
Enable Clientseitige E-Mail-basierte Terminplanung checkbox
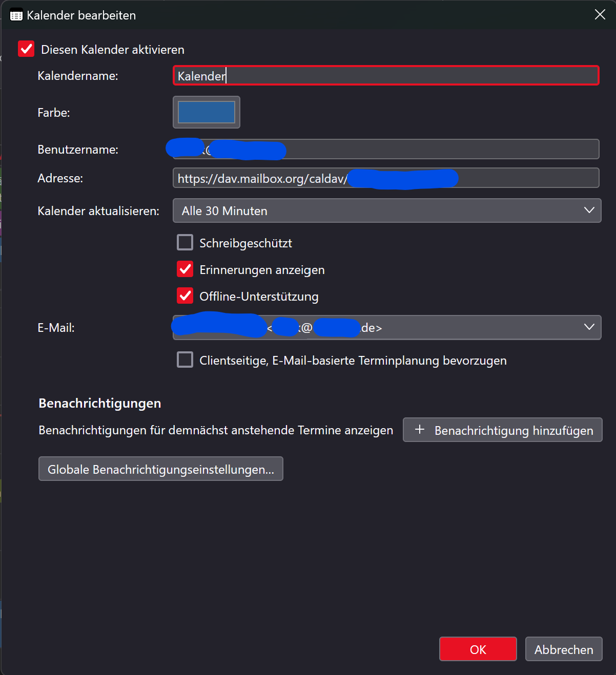(185, 360)
